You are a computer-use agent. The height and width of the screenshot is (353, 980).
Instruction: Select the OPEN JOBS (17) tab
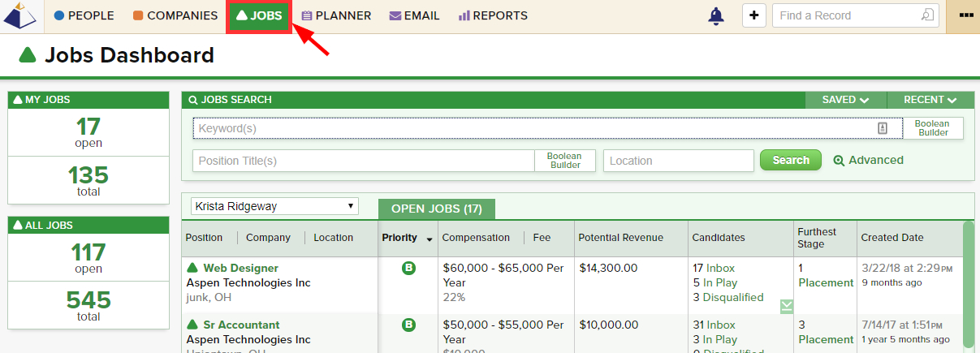[x=436, y=209]
